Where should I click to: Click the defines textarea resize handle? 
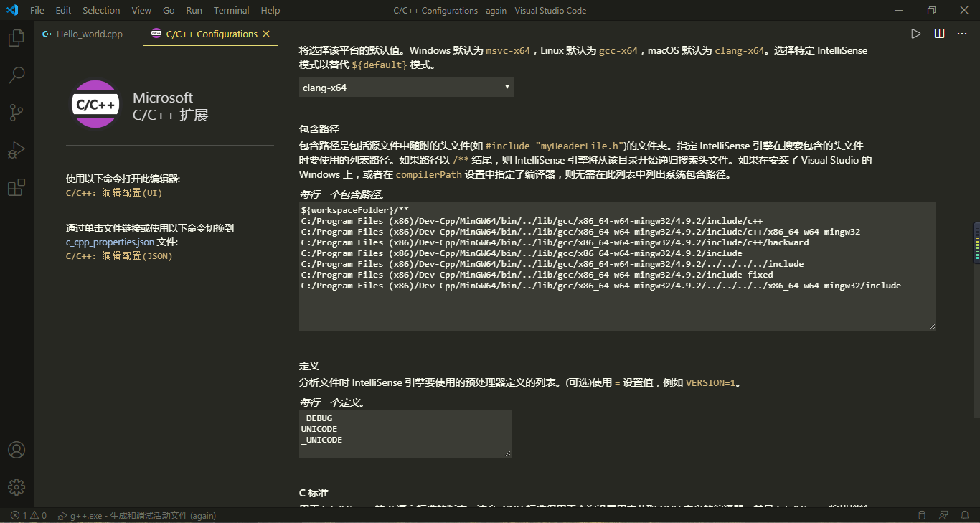coord(507,453)
